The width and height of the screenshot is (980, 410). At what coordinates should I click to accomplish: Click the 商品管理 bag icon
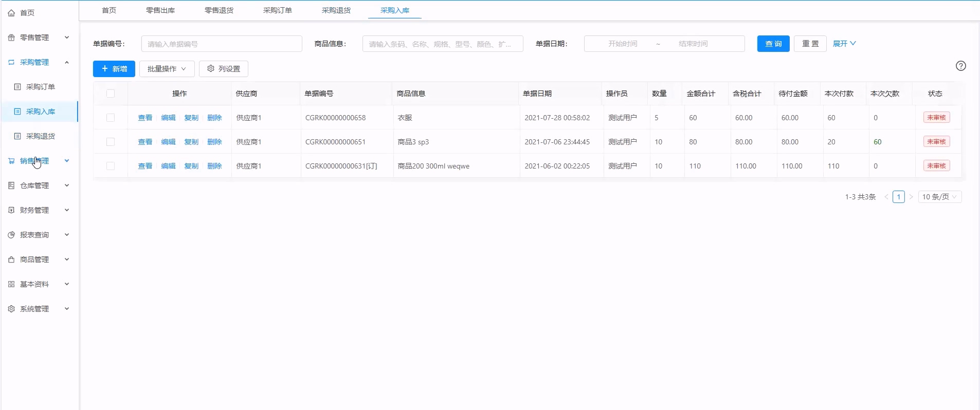[x=11, y=259]
